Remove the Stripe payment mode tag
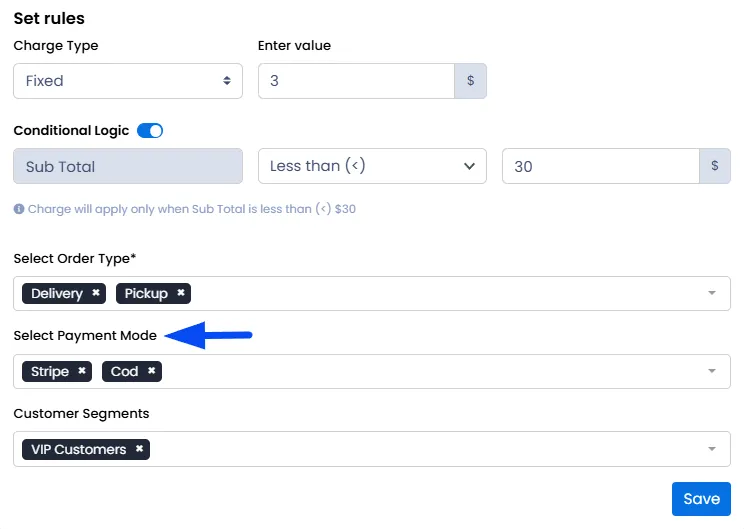 [x=82, y=371]
